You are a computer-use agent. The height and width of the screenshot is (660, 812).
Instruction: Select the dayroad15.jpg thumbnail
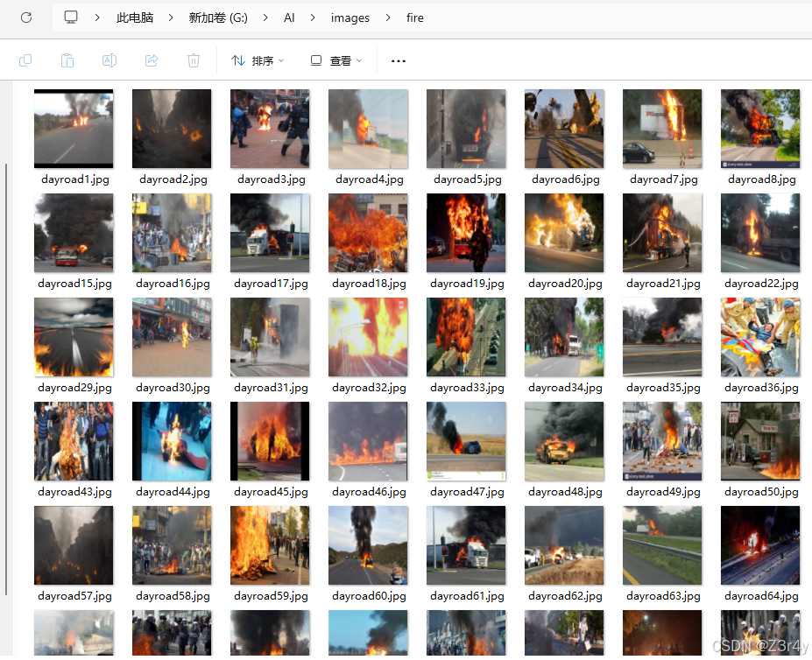click(74, 233)
